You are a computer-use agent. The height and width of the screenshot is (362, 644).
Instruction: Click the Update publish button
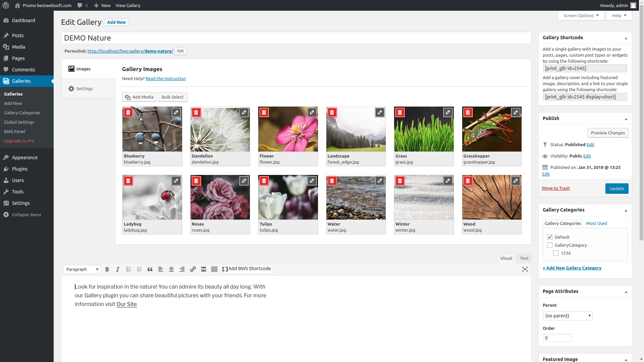(x=617, y=188)
